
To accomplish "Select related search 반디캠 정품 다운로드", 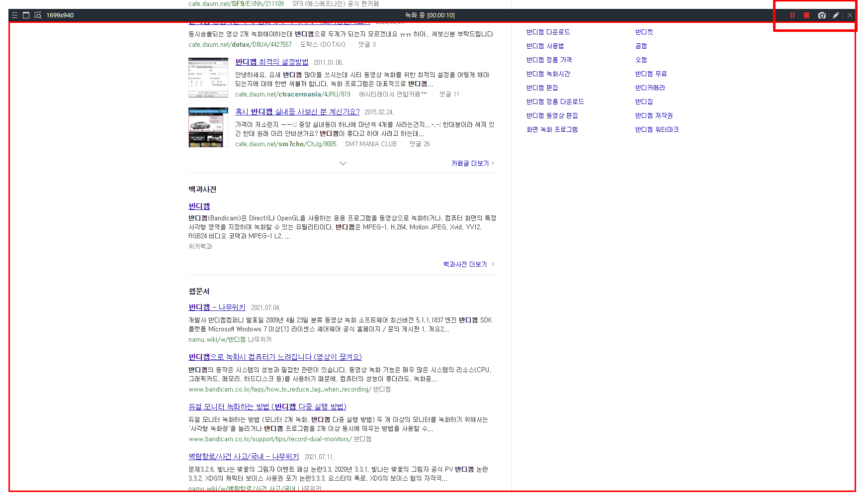I will tap(555, 102).
